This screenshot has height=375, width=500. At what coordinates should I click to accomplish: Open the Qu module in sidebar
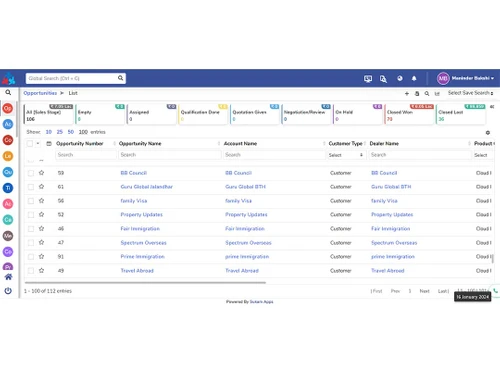pyautogui.click(x=8, y=172)
